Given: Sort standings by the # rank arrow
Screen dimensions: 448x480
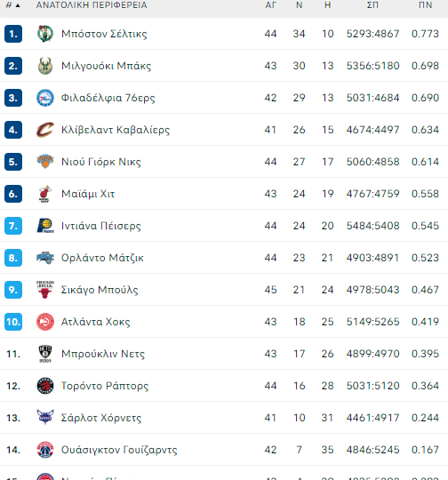Looking at the screenshot, I should coord(18,5).
